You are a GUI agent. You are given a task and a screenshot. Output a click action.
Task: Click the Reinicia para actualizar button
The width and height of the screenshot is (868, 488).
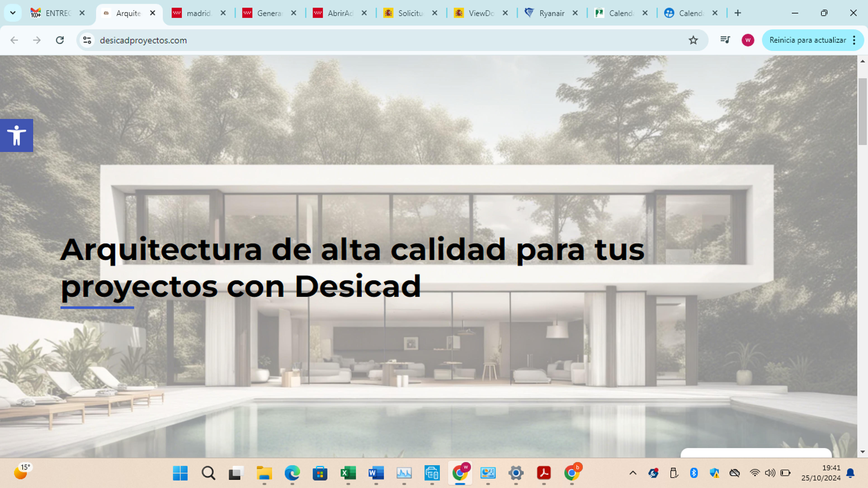[x=808, y=40]
